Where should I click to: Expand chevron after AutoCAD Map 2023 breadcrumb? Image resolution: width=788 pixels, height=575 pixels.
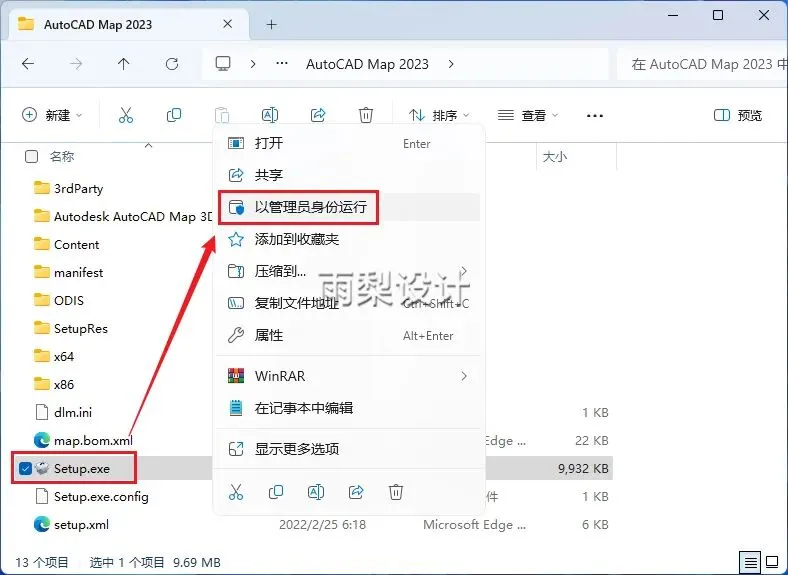click(x=451, y=64)
